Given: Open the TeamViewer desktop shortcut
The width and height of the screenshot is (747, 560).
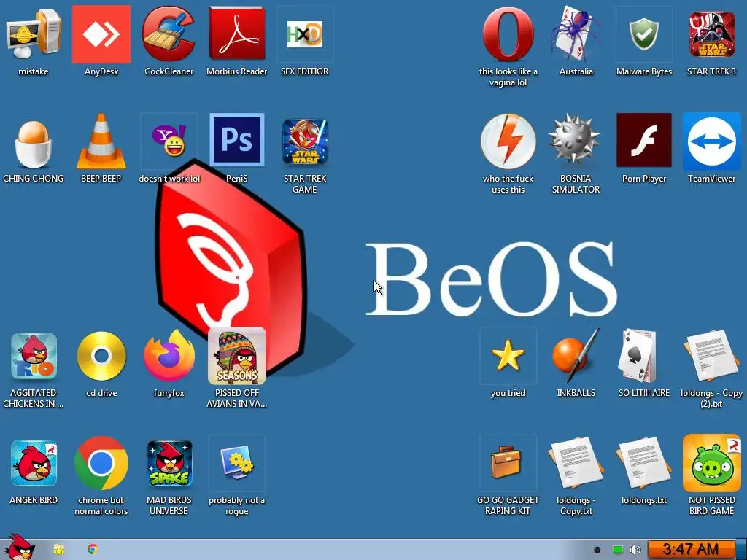Looking at the screenshot, I should click(712, 141).
